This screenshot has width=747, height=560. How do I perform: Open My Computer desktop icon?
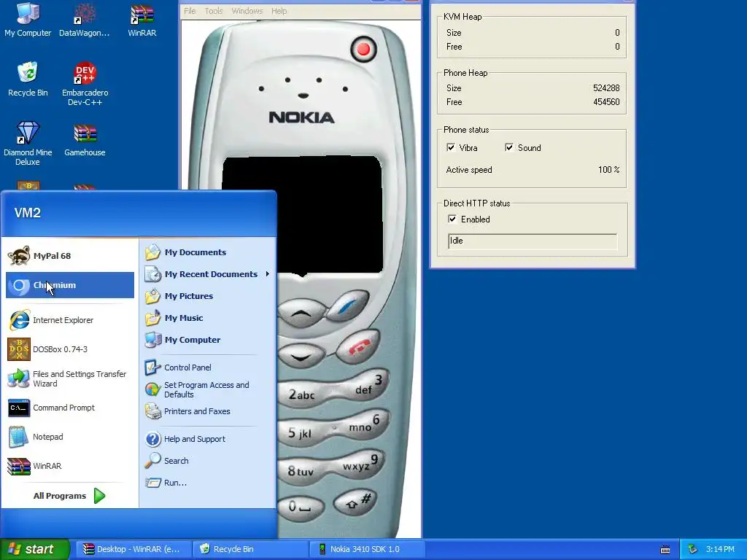28,20
